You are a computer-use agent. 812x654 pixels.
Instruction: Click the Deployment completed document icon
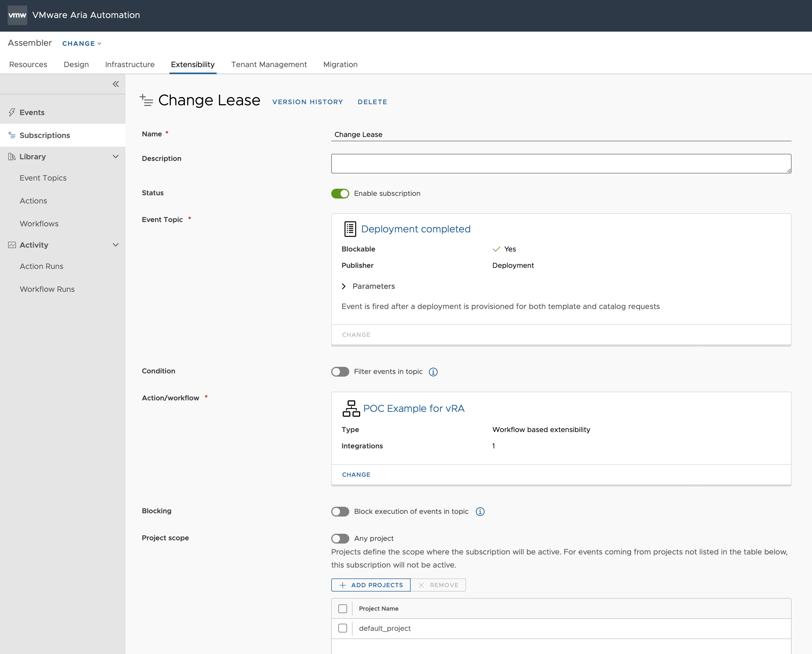pyautogui.click(x=350, y=229)
